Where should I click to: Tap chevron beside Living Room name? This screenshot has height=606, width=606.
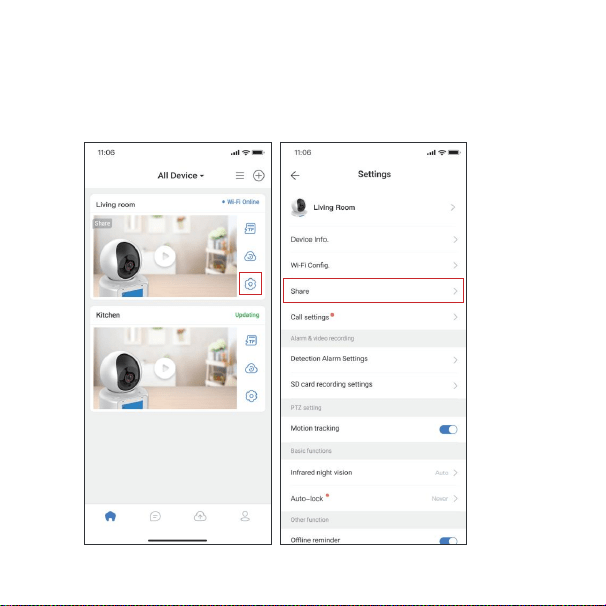[453, 208]
